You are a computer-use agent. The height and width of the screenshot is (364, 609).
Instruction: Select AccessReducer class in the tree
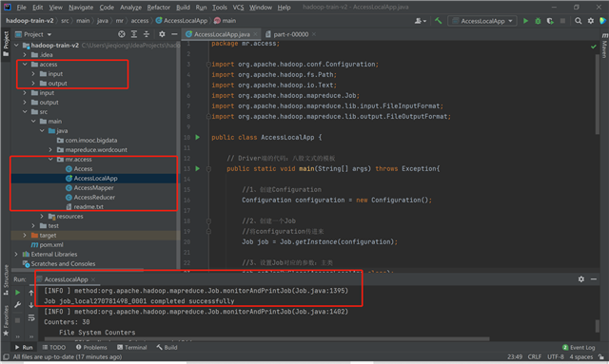(94, 197)
